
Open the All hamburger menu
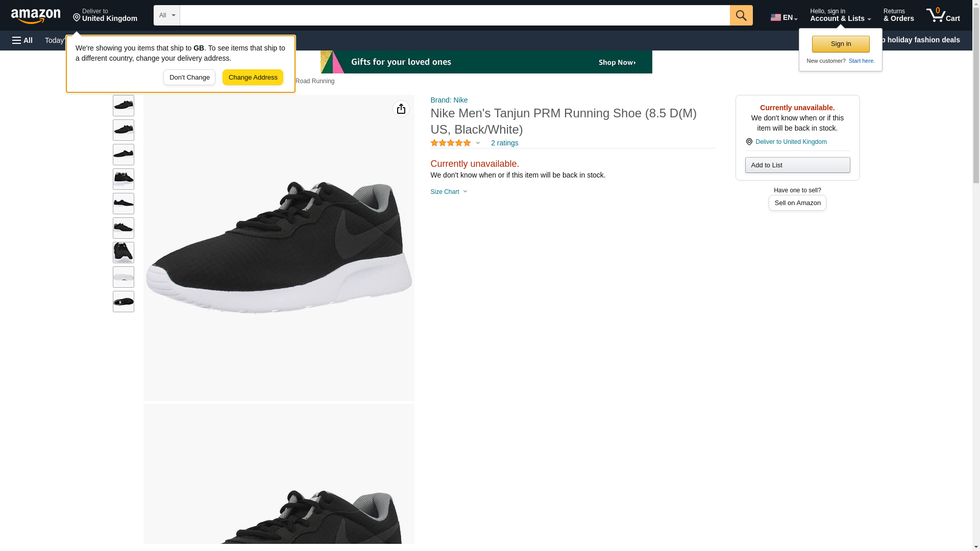tap(22, 40)
